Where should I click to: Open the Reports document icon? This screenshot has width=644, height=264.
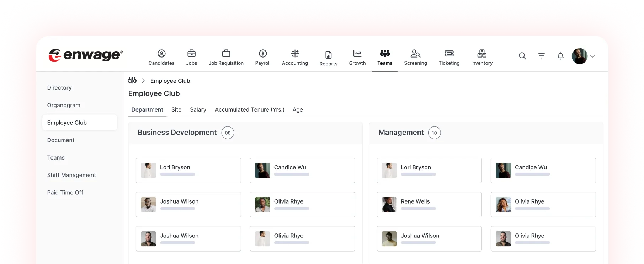click(328, 55)
